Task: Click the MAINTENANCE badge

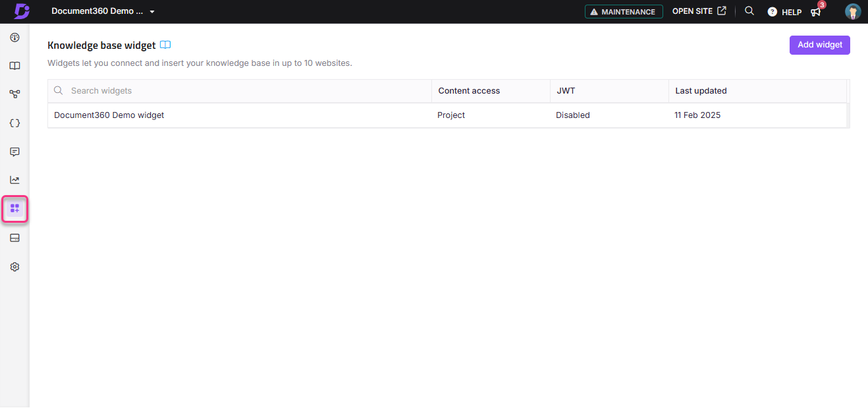Action: (624, 12)
